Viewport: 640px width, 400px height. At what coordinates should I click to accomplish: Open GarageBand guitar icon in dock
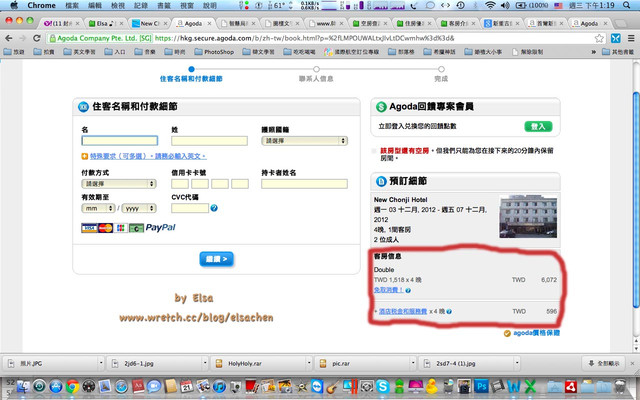tap(333, 386)
